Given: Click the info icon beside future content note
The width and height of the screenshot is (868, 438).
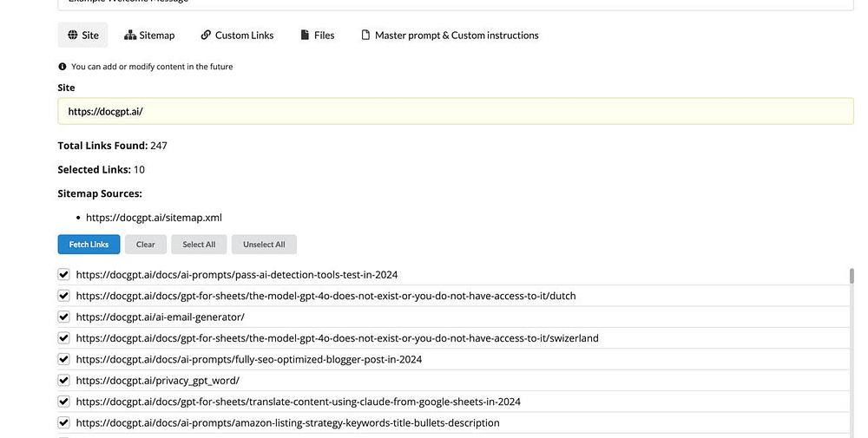Looking at the screenshot, I should [x=62, y=67].
